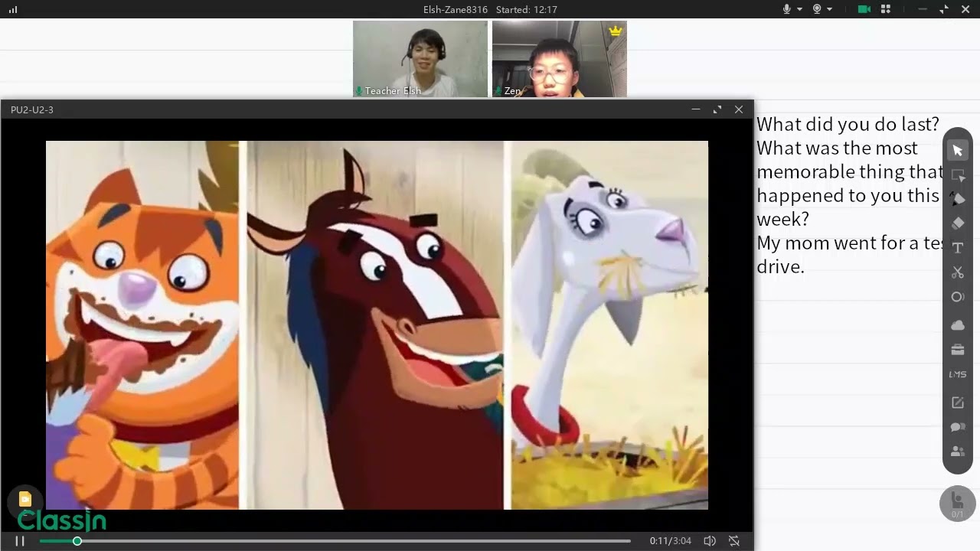This screenshot has width=980, height=551.
Task: Restore down the ClassIn main window
Action: [x=944, y=9]
